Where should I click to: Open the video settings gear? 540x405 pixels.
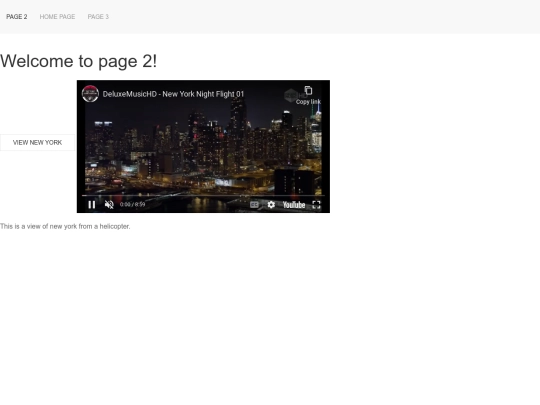click(271, 205)
